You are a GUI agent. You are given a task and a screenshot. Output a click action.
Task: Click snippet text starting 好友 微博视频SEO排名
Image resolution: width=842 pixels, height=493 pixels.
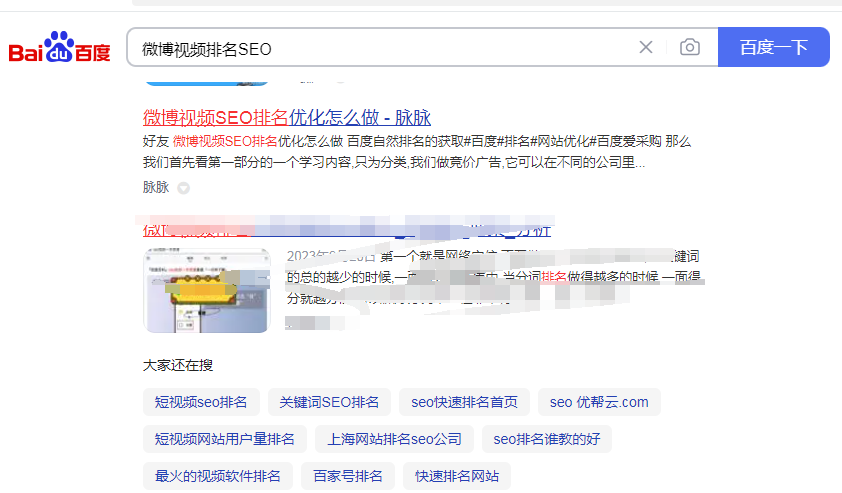pos(417,151)
